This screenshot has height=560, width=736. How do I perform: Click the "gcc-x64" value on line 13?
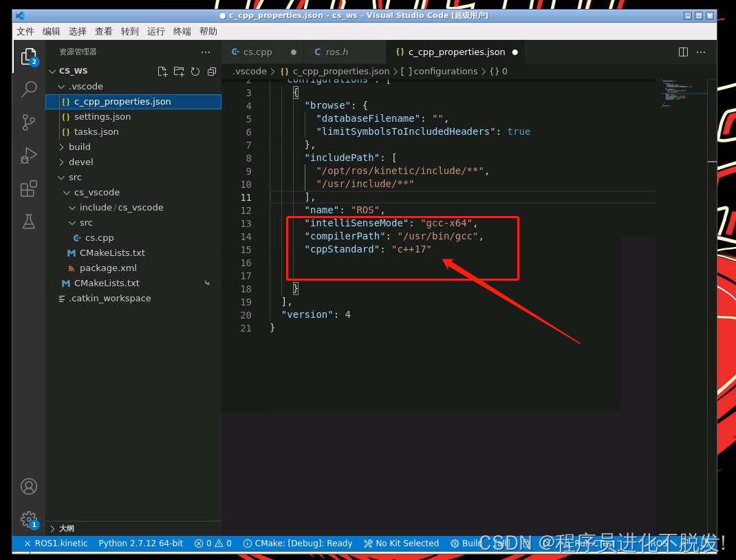[446, 223]
